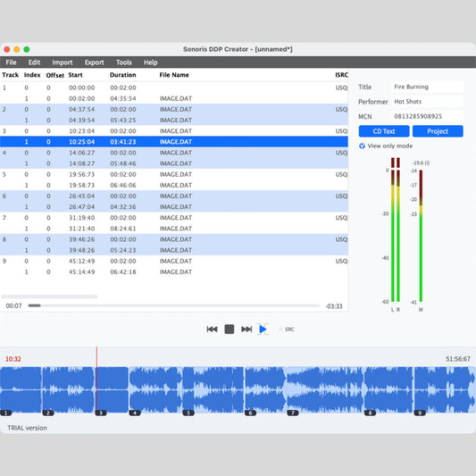
Task: Toggle View only mode checkbox
Action: pyautogui.click(x=362, y=146)
